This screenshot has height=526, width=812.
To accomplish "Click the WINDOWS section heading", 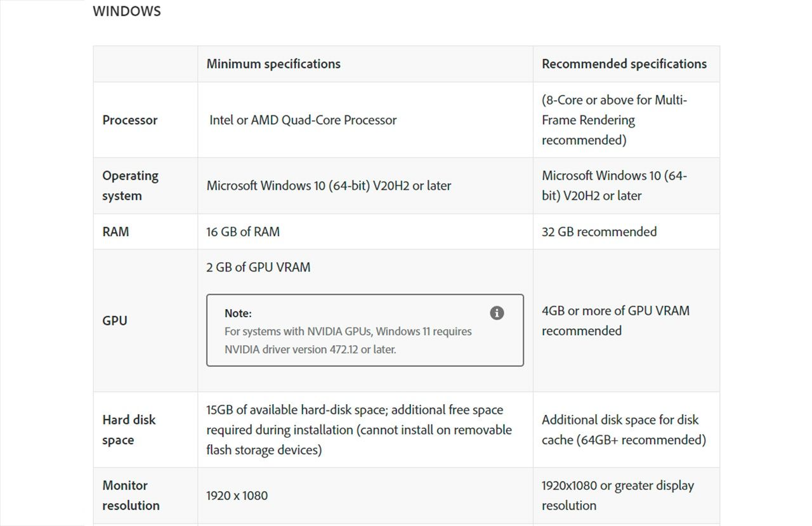I will point(127,11).
